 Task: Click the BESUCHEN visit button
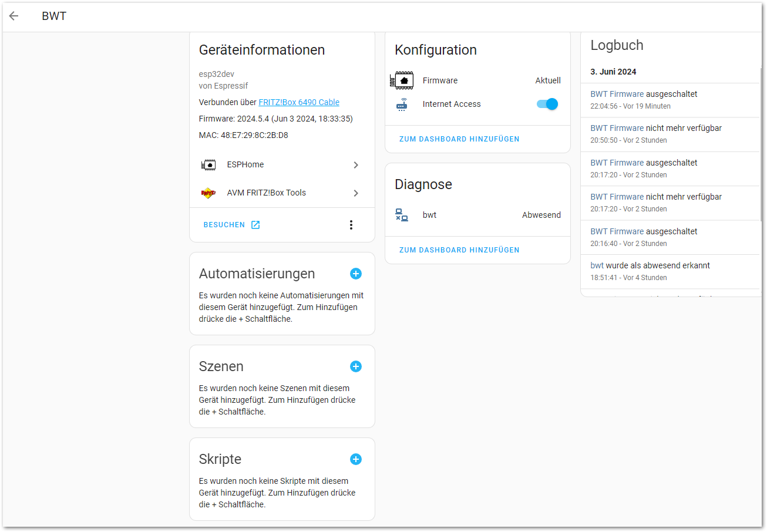[x=231, y=225]
